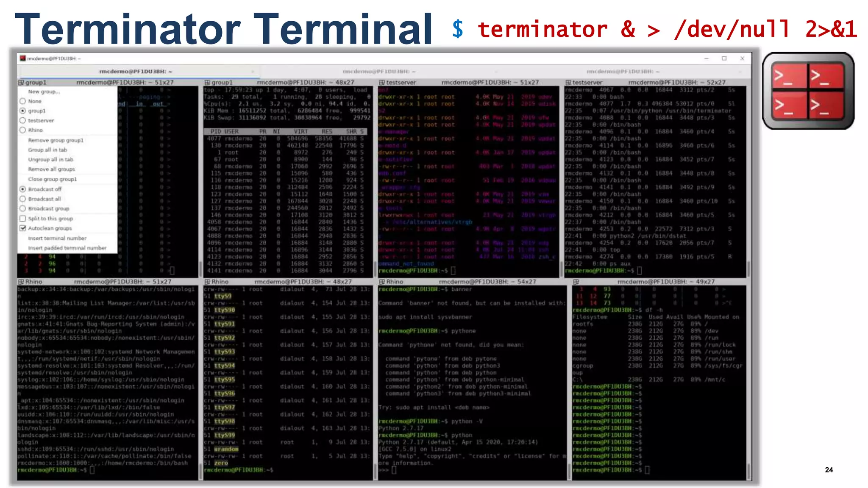
Task: Choose New group... menu entry
Action: pyautogui.click(x=44, y=91)
